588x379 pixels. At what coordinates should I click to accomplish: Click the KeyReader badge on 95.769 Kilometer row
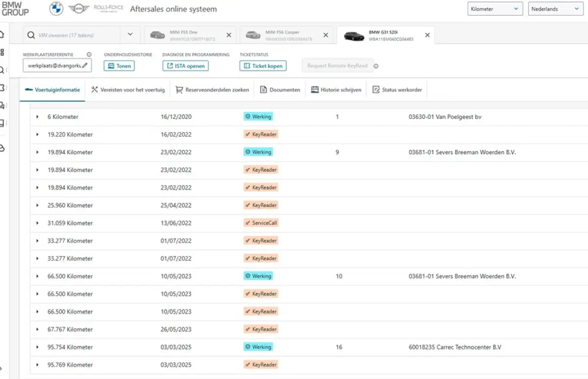coord(261,365)
